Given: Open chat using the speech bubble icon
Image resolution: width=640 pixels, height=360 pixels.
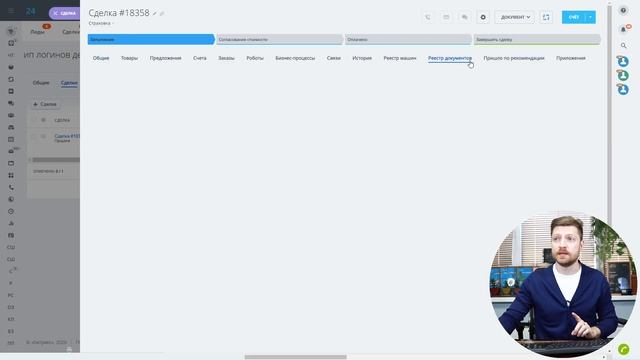Looking at the screenshot, I should [x=464, y=17].
